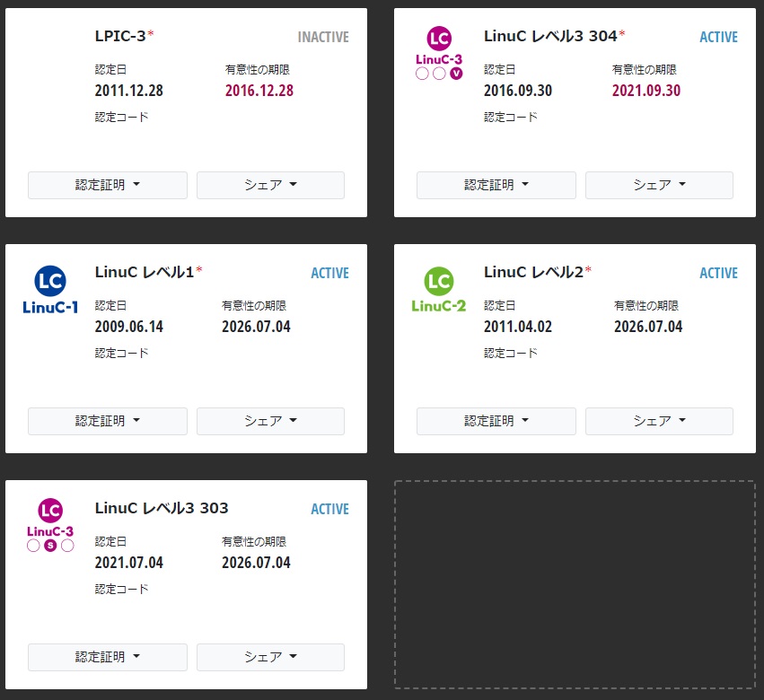Click expiry date 2021.09.30
Screen dimensions: 764x700
[646, 91]
